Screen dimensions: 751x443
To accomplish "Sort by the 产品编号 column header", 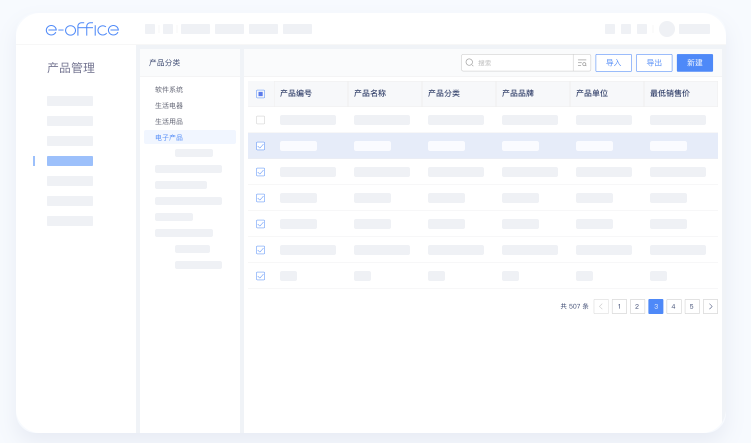I will click(x=296, y=93).
